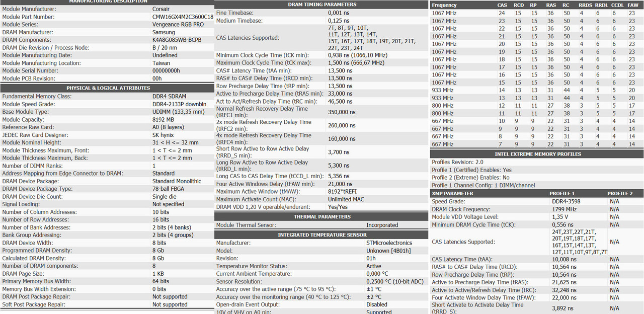Click the 'DRAM TIMING PARAMETERS' header

click(322, 4)
